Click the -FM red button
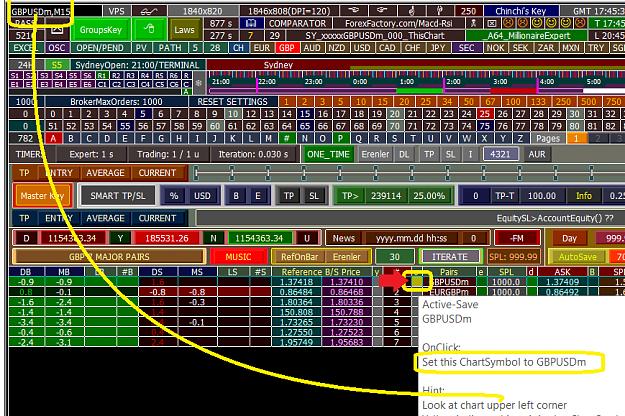Screen dimensions: 625x416 click(517, 238)
